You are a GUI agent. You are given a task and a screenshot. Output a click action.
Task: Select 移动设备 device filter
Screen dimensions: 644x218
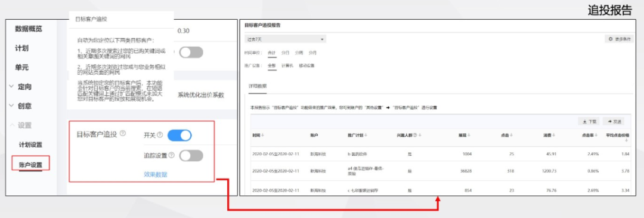pyautogui.click(x=306, y=66)
